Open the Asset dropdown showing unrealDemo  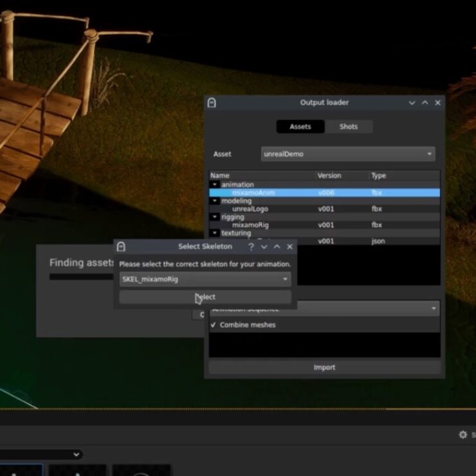pyautogui.click(x=348, y=154)
